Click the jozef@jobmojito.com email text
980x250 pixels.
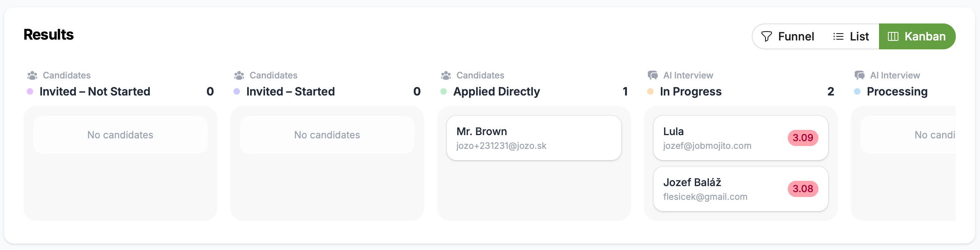coord(707,146)
